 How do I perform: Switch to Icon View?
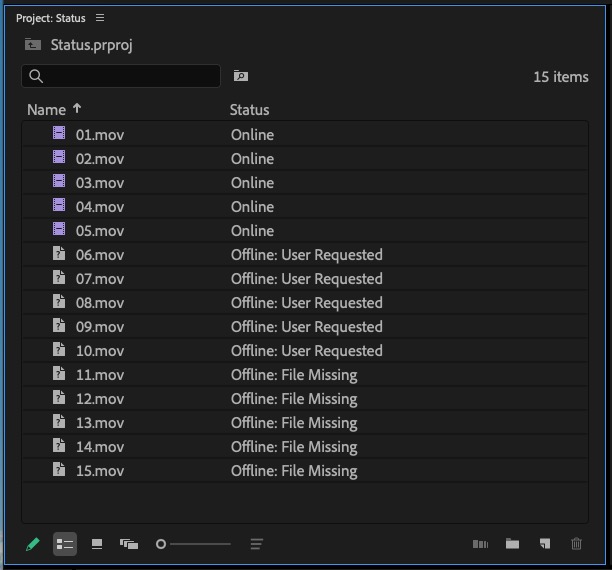click(x=97, y=544)
